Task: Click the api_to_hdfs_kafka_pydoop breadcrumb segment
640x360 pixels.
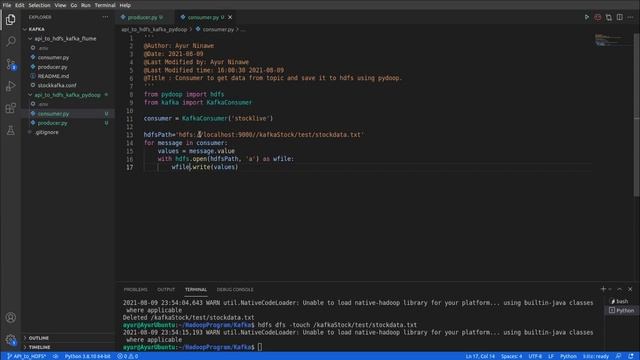Action: [x=154, y=29]
